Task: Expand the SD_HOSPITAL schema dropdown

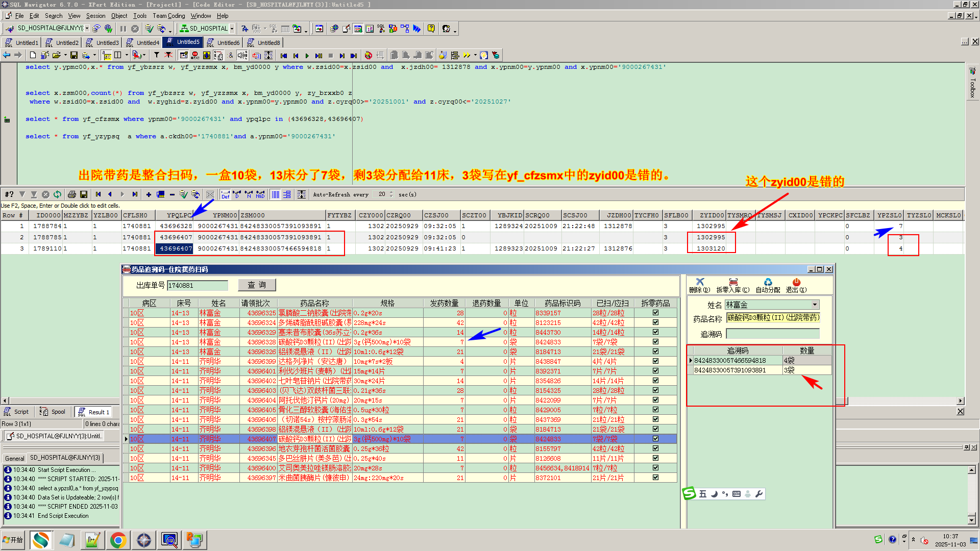Action: pyautogui.click(x=232, y=29)
